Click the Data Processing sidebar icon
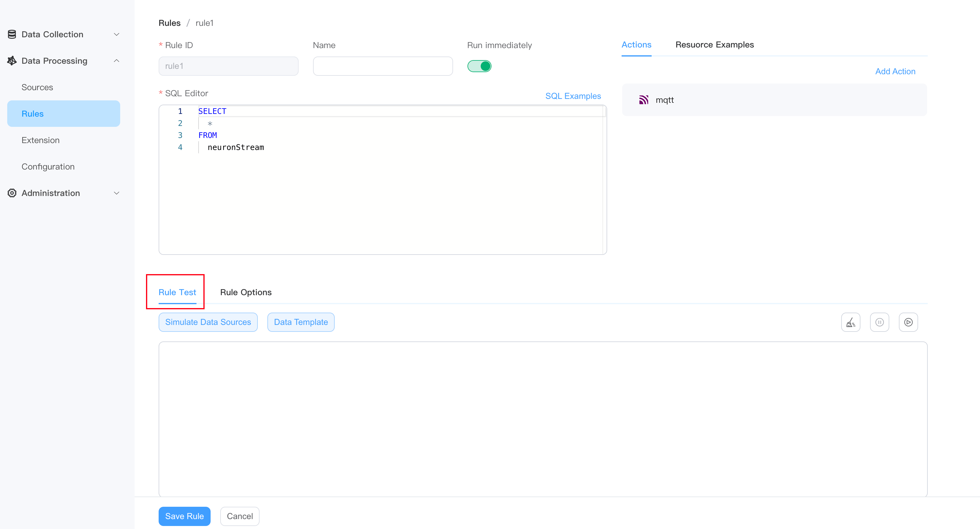Screen dimensions: 980x529 coord(12,61)
